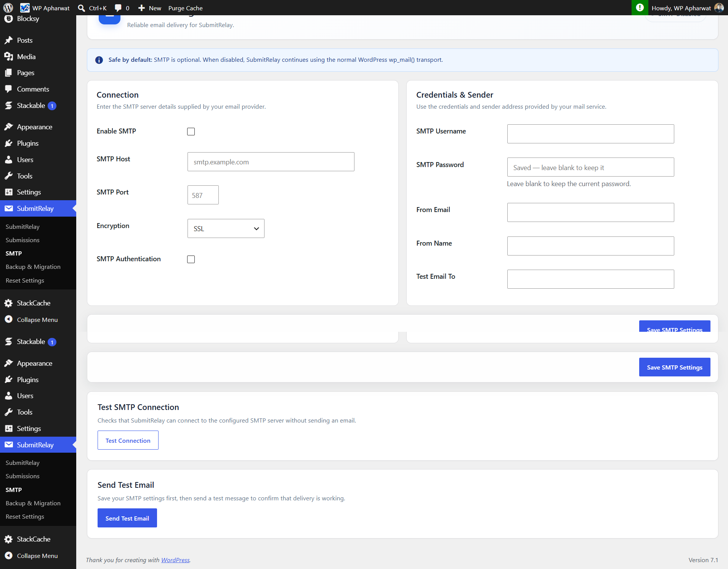Open the Blocksy menu icon

[8, 18]
